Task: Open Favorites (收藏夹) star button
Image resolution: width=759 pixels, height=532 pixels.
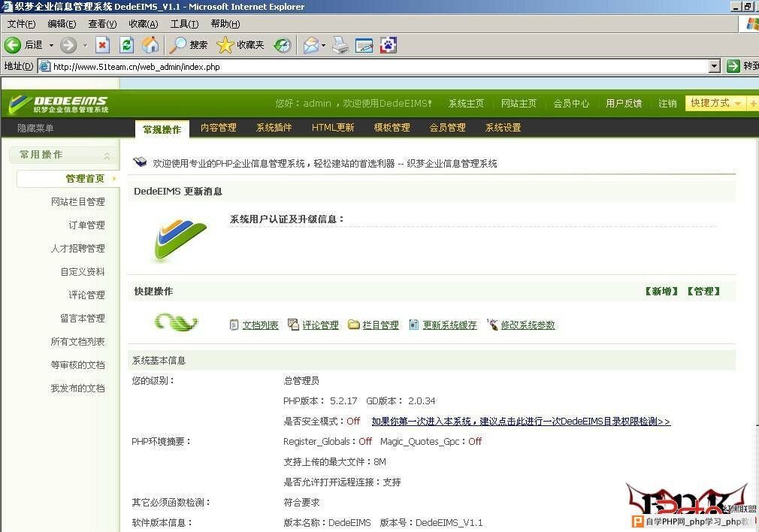Action: tap(240, 45)
